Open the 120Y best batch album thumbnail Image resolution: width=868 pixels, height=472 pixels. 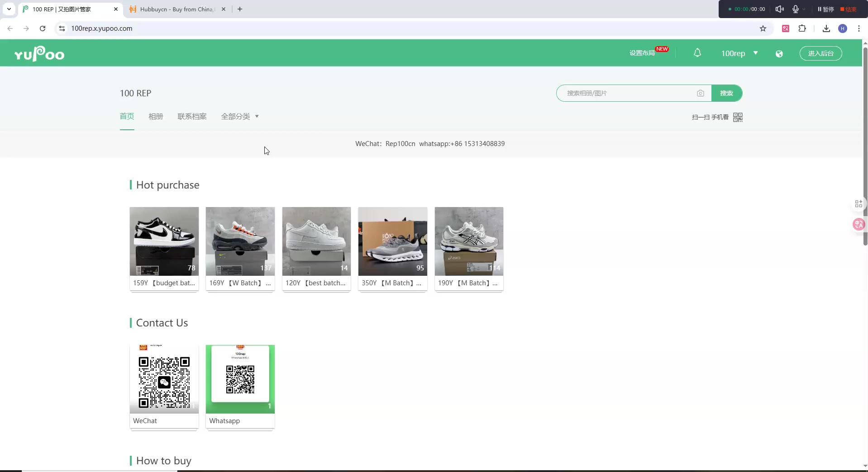(x=316, y=241)
